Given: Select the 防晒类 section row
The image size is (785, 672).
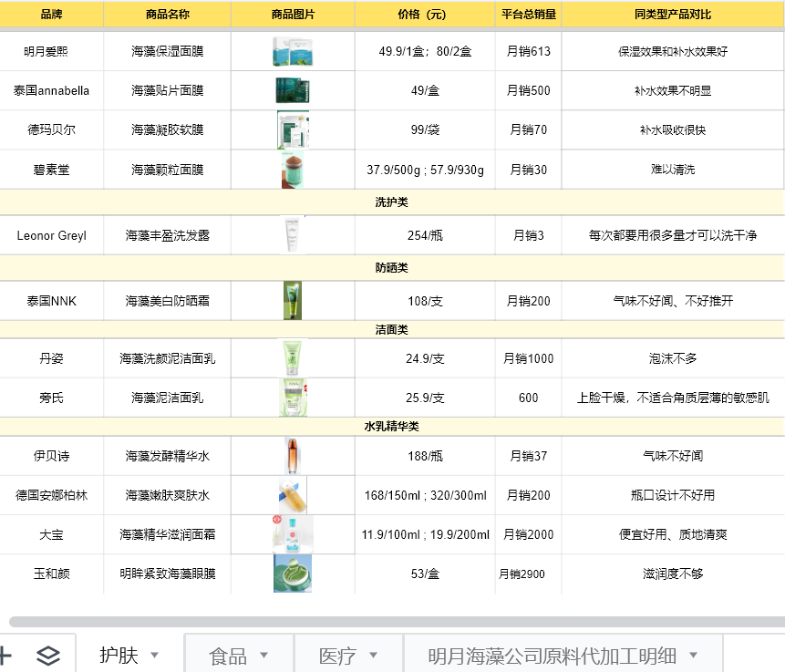Looking at the screenshot, I should (x=392, y=268).
